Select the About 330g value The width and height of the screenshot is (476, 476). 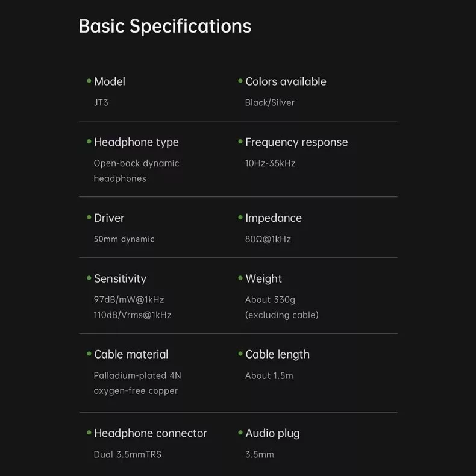pos(270,299)
